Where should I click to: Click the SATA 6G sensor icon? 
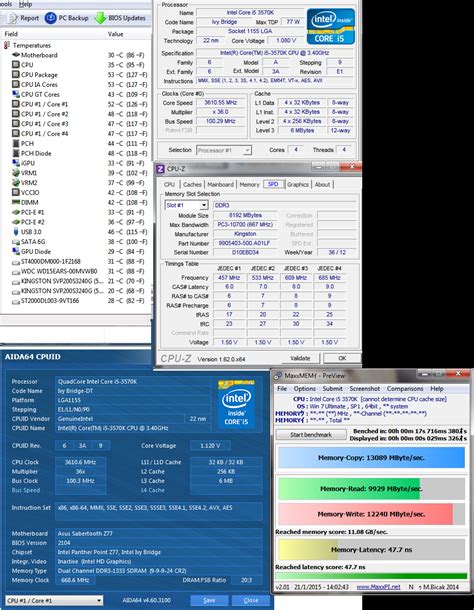(x=16, y=242)
